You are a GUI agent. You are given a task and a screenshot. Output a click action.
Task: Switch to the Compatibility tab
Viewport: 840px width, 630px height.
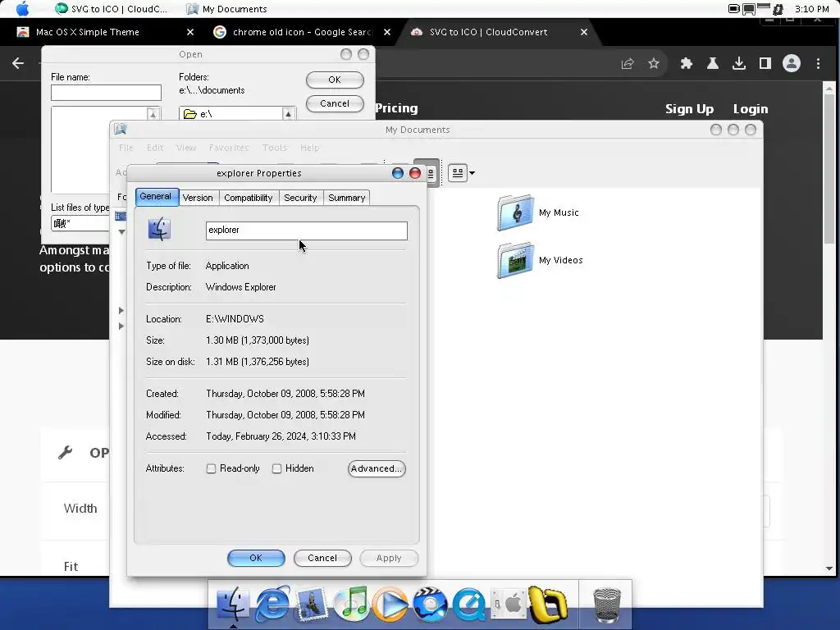pyautogui.click(x=248, y=198)
